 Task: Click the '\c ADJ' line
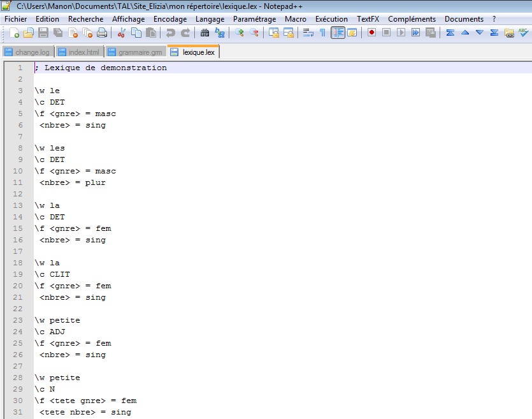coord(50,332)
